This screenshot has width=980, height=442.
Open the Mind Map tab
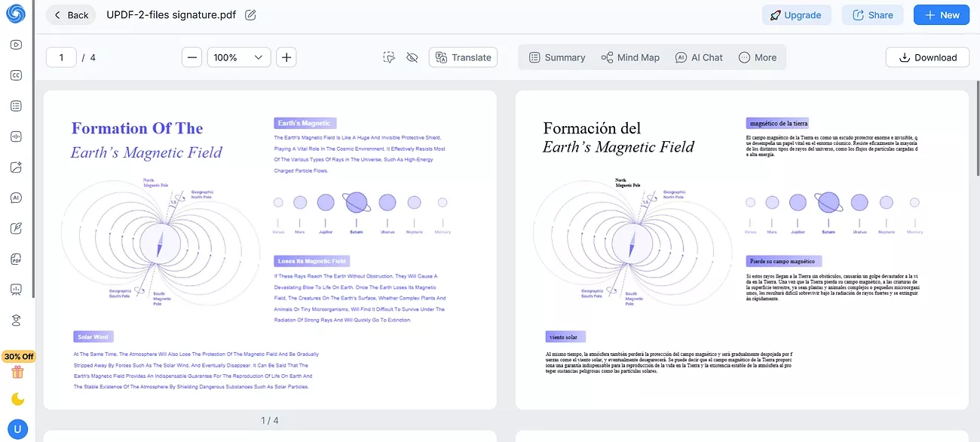(x=630, y=57)
